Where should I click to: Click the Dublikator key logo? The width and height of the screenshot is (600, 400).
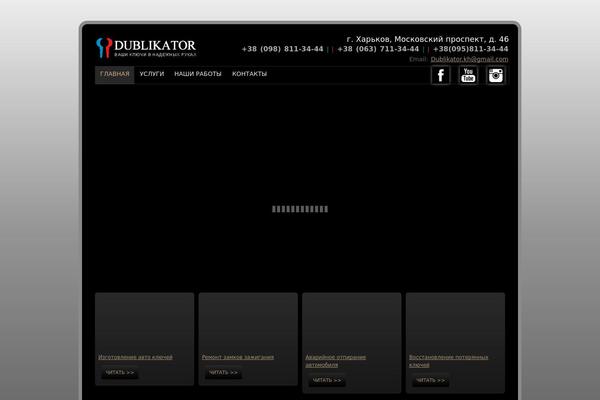[x=146, y=48]
